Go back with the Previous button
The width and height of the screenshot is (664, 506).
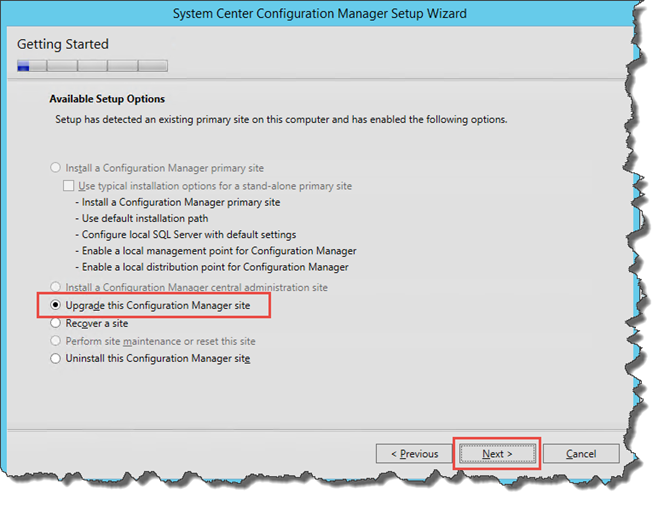pyautogui.click(x=414, y=454)
